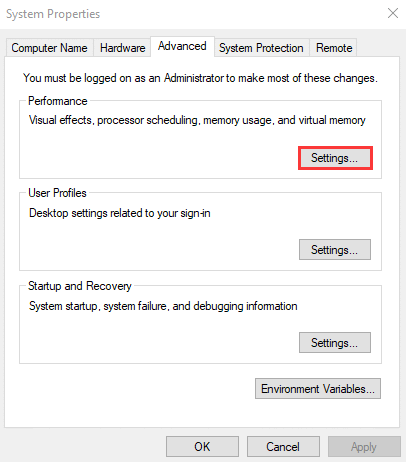Open Performance Settings button
Image resolution: width=406 pixels, height=462 pixels.
tap(335, 158)
